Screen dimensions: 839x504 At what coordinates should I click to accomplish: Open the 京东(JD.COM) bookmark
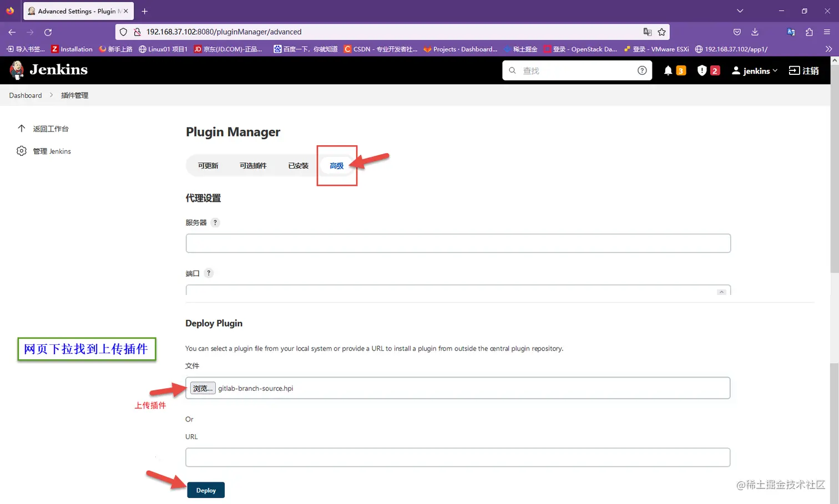pyautogui.click(x=228, y=49)
